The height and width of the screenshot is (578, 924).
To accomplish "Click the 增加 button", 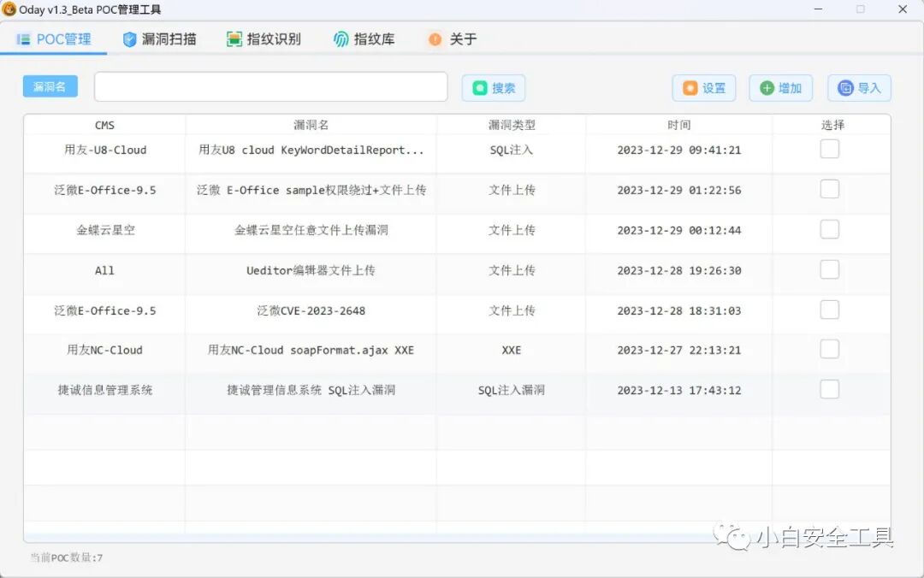I will click(781, 88).
